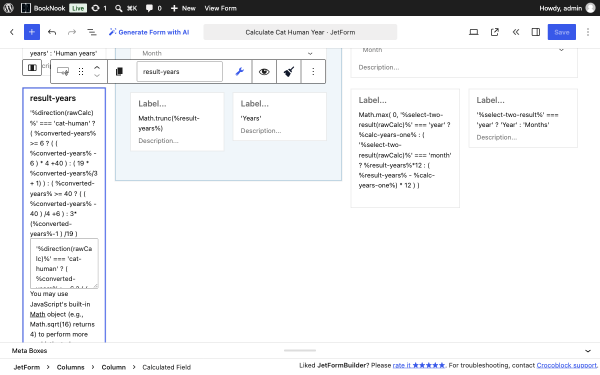
Task: Switch the preview device view icon
Action: [474, 32]
